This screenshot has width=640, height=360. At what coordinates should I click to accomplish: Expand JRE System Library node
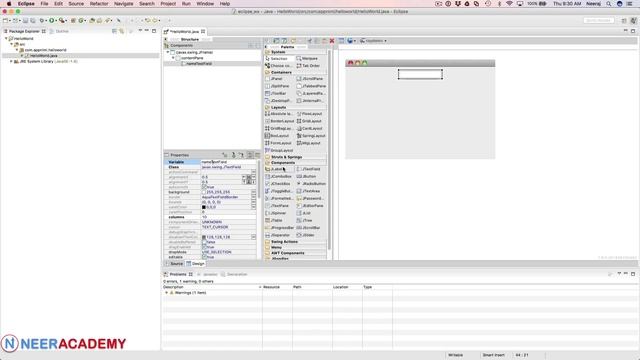(11, 61)
